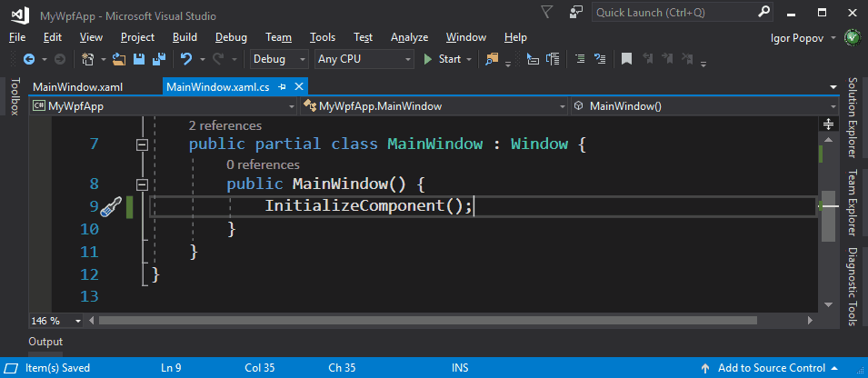The height and width of the screenshot is (378, 868).
Task: Open the Analyze menu
Action: pos(409,37)
